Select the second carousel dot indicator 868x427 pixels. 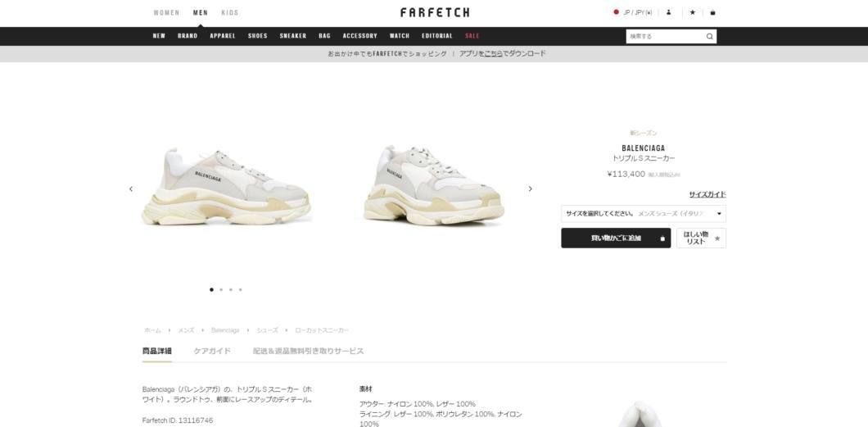221,289
